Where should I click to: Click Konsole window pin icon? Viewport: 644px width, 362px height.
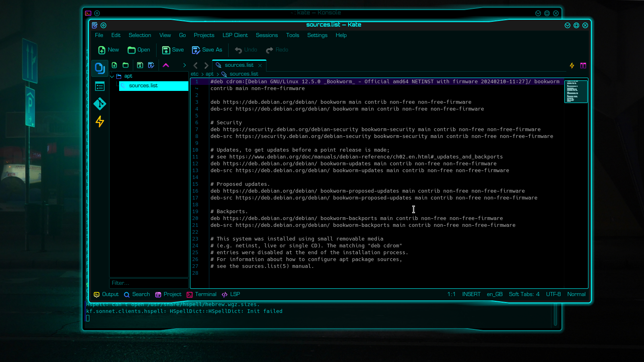tap(97, 13)
